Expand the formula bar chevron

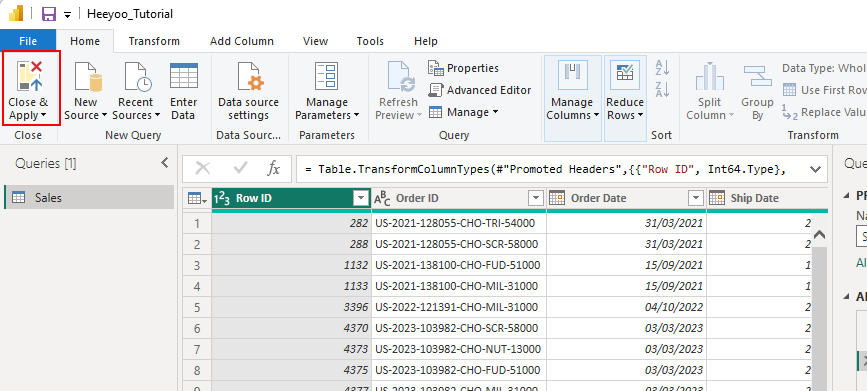(x=816, y=169)
